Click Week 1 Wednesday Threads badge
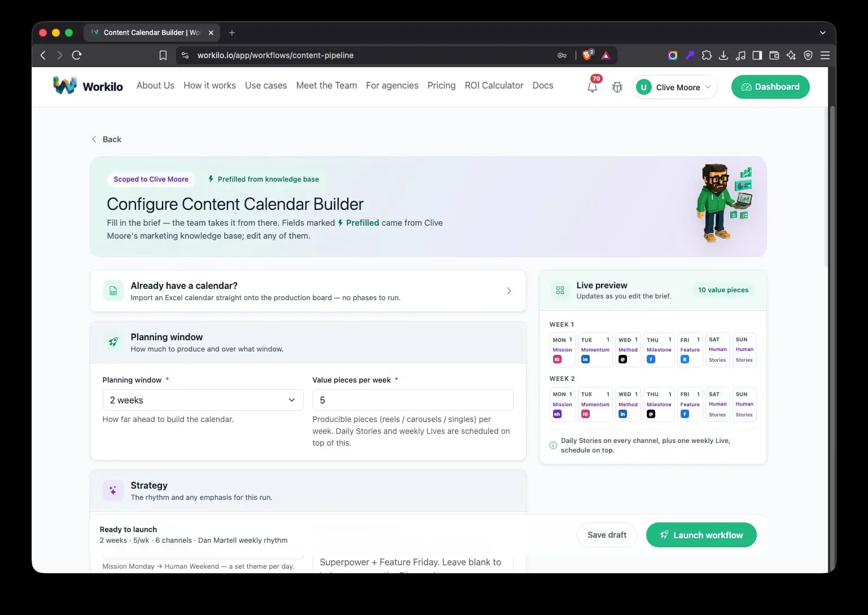The width and height of the screenshot is (868, 615). click(x=622, y=359)
